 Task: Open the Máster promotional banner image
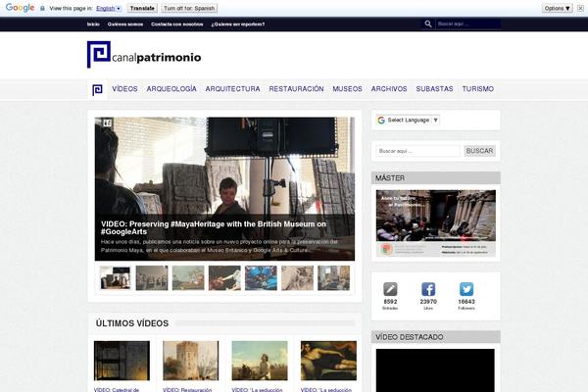click(436, 223)
